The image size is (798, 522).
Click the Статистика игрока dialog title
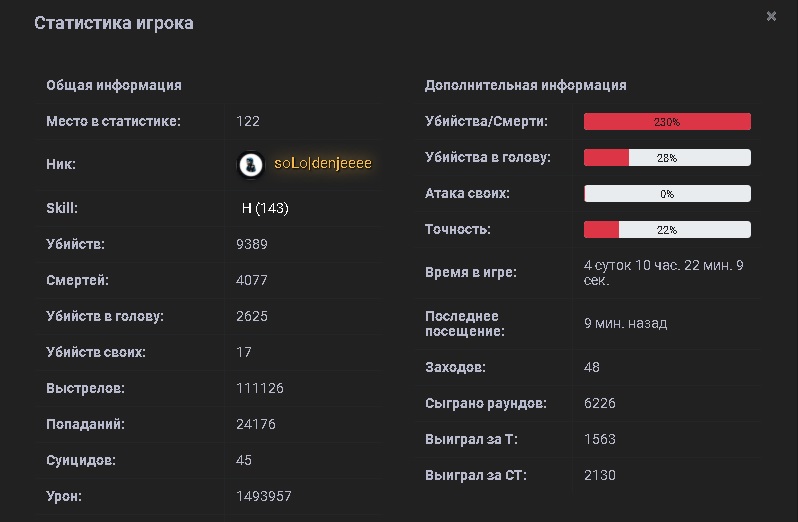114,23
